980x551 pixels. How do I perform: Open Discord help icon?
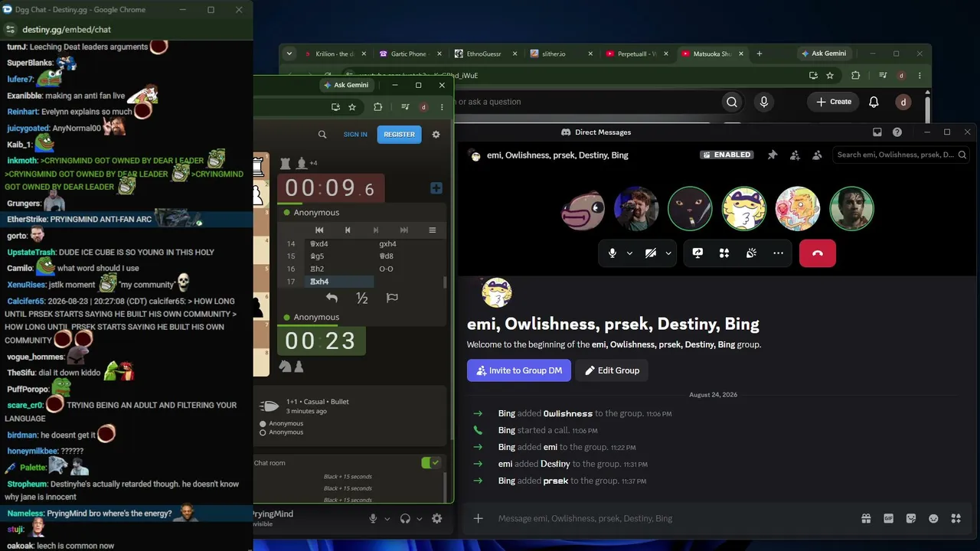[897, 132]
